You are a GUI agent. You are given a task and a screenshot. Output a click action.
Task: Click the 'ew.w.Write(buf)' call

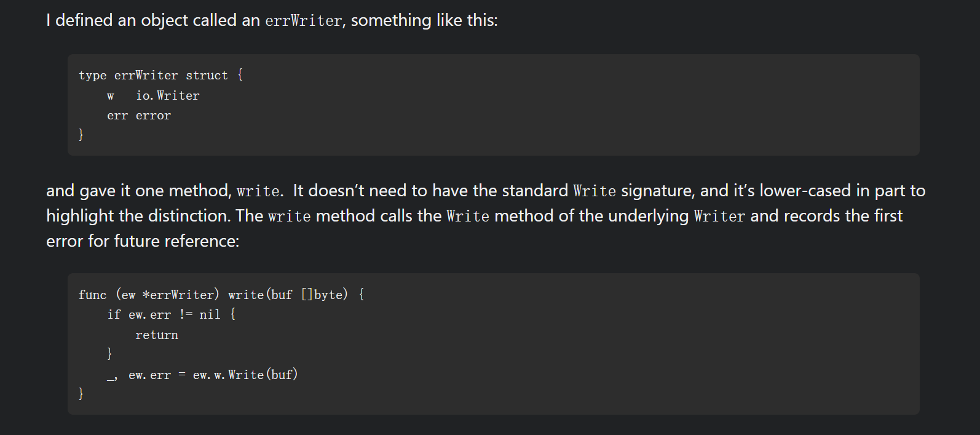point(245,375)
